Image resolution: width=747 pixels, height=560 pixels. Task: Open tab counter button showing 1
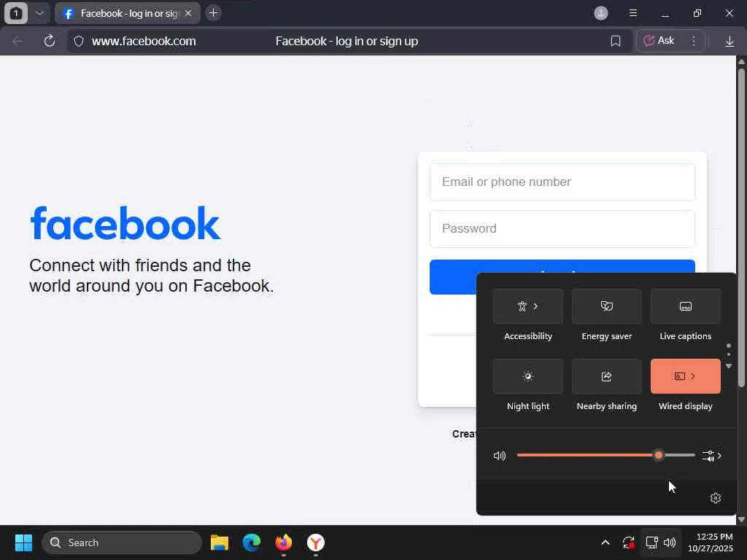[x=16, y=13]
